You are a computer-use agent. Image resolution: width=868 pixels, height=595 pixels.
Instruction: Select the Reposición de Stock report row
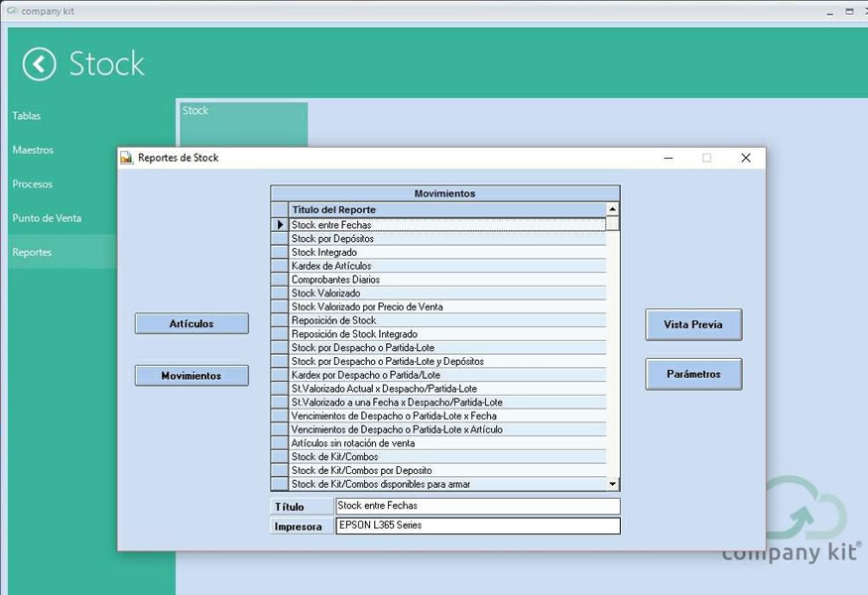(447, 320)
